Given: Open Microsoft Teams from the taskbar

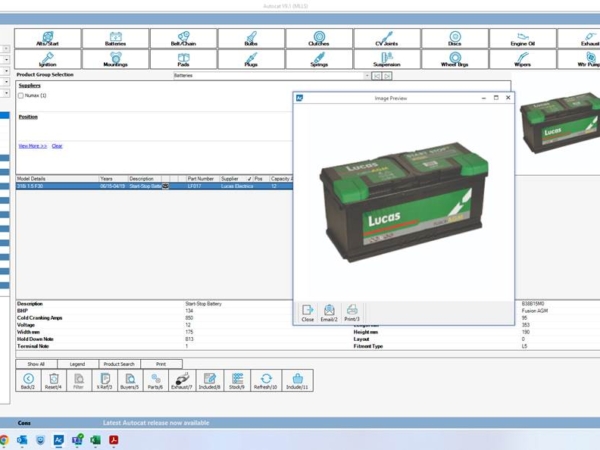Looking at the screenshot, I should click(78, 440).
